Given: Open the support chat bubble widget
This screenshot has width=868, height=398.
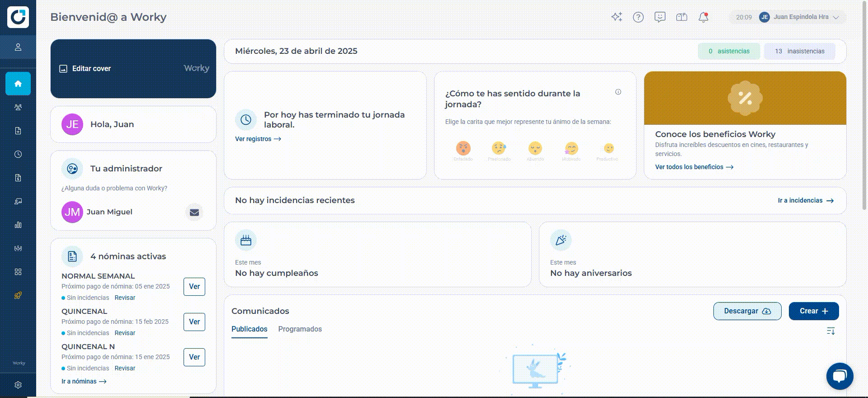Looking at the screenshot, I should pos(840,376).
